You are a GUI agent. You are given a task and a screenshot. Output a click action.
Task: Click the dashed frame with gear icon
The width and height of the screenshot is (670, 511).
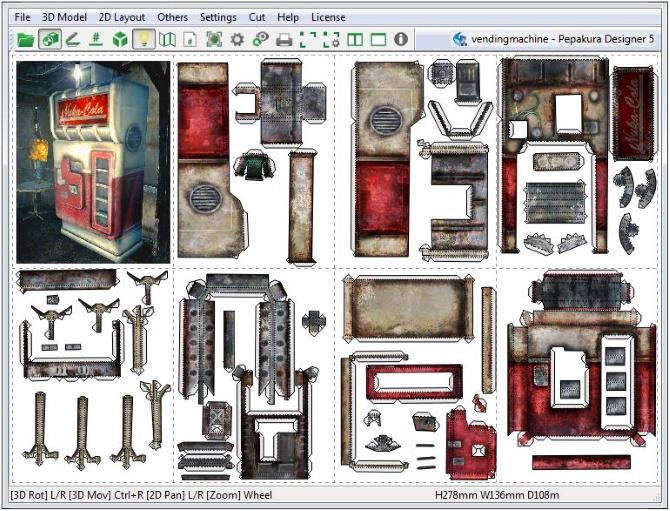point(331,39)
